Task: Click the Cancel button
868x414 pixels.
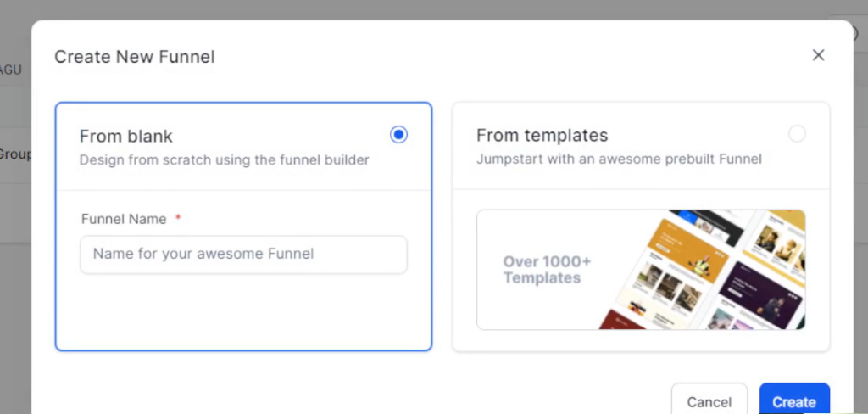Action: [709, 401]
